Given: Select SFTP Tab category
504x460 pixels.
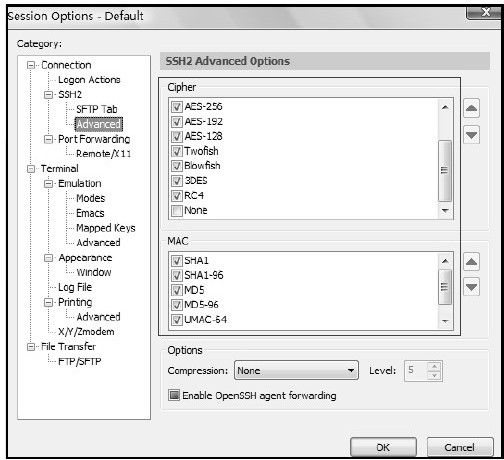Looking at the screenshot, I should coord(97,109).
